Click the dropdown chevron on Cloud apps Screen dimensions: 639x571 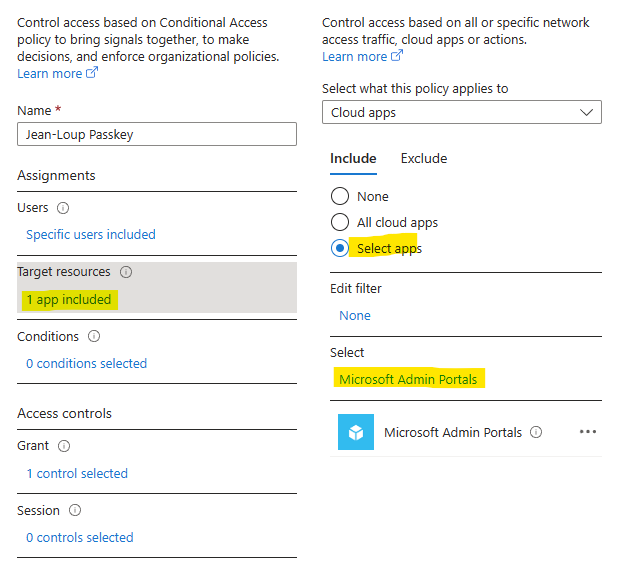(x=586, y=112)
